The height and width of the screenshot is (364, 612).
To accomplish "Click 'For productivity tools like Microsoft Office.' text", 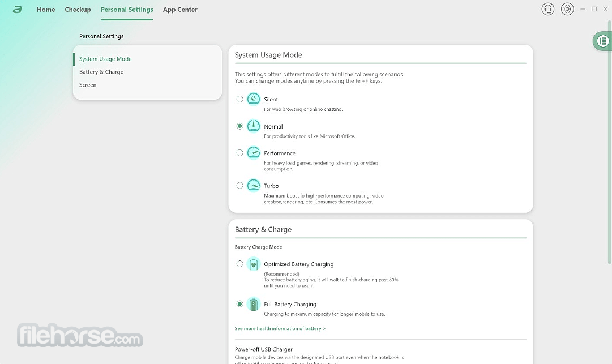I will pos(310,136).
